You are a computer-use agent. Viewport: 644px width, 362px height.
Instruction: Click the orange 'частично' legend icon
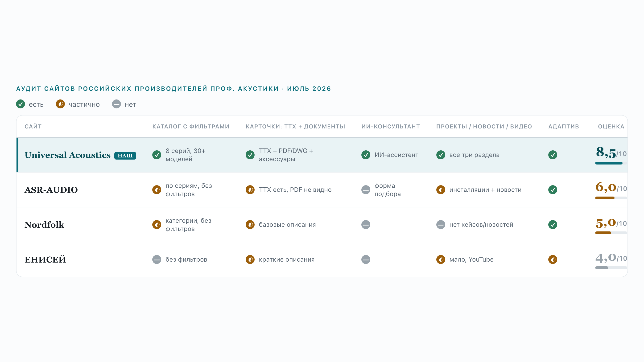click(x=60, y=104)
